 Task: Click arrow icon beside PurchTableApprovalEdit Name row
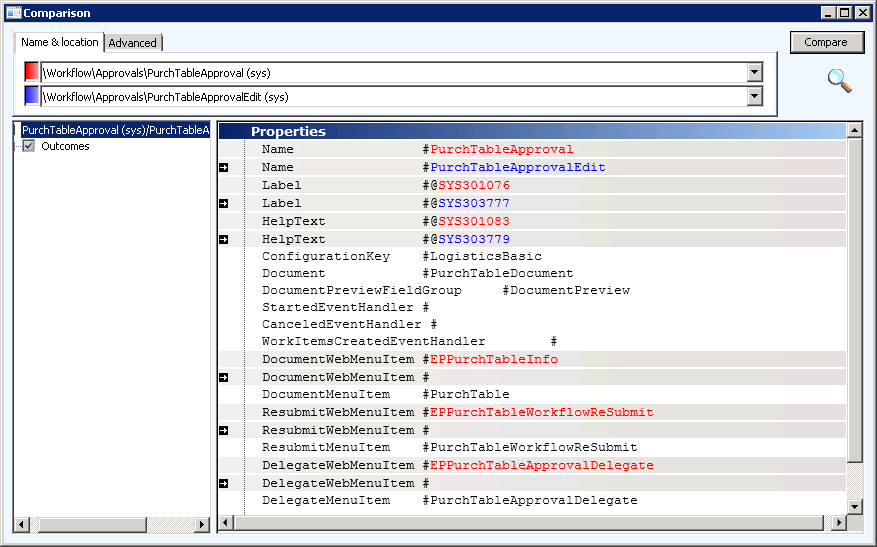(224, 167)
